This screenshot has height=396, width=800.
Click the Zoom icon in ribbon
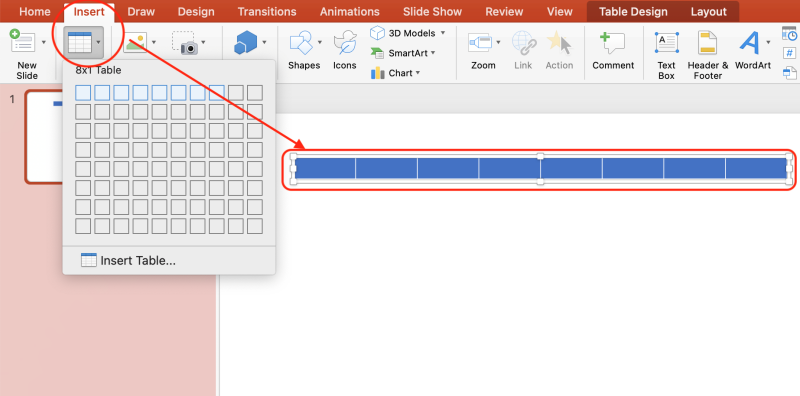point(480,42)
